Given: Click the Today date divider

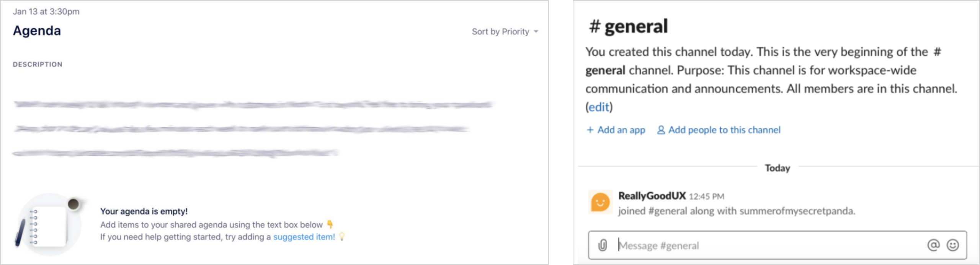Looking at the screenshot, I should click(777, 168).
